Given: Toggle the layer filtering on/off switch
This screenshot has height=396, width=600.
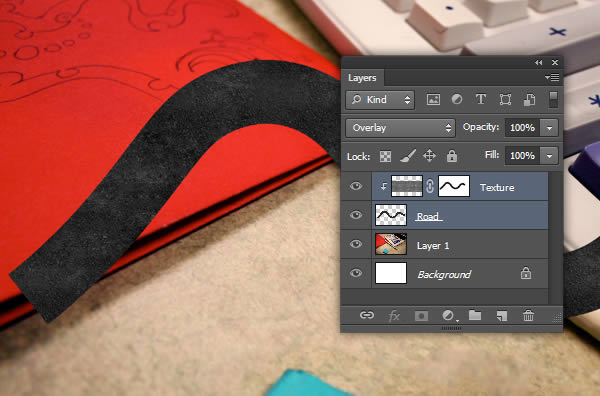Looking at the screenshot, I should (x=553, y=99).
